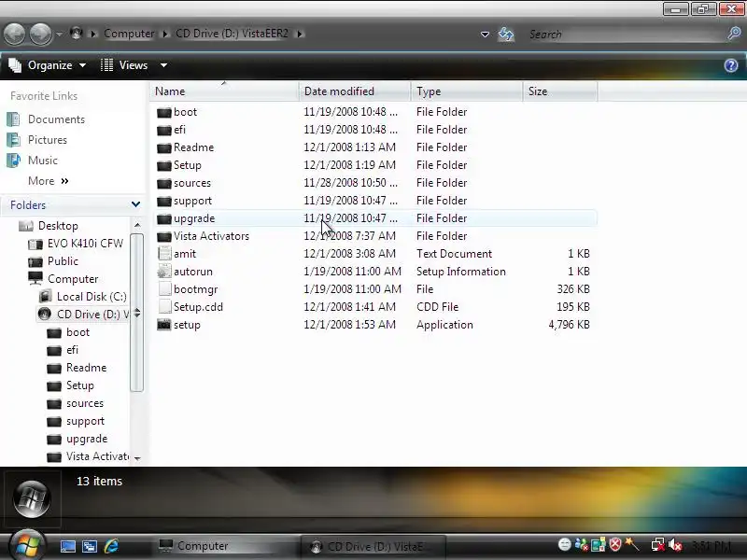
Task: Click folder tree scrollbar up arrow
Action: (x=137, y=225)
